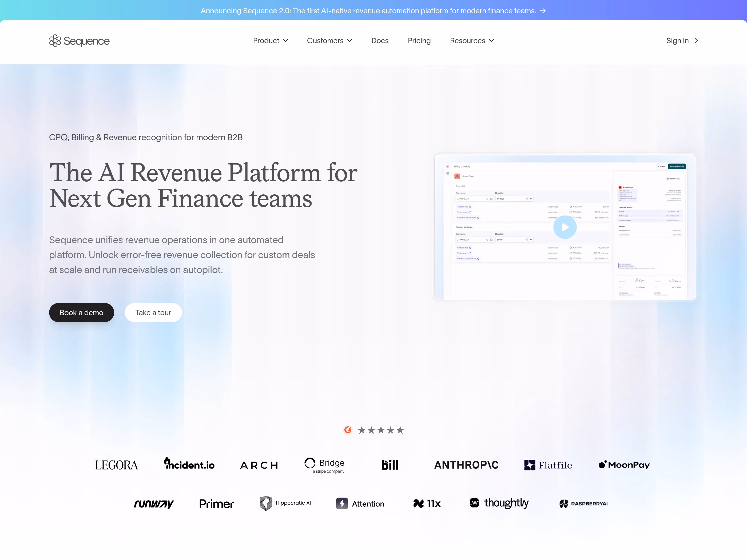This screenshot has width=747, height=560.
Task: Click the chevron next to Sign in
Action: pos(696,41)
